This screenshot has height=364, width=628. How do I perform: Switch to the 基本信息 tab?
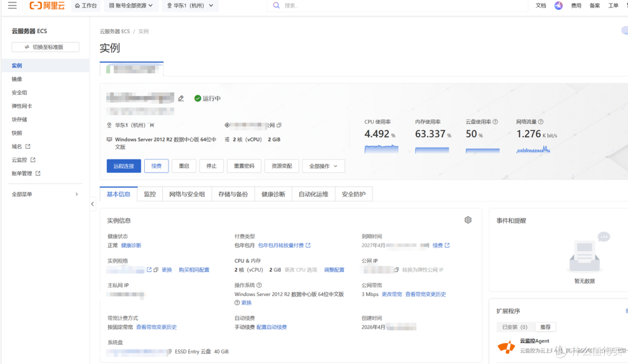pos(119,194)
